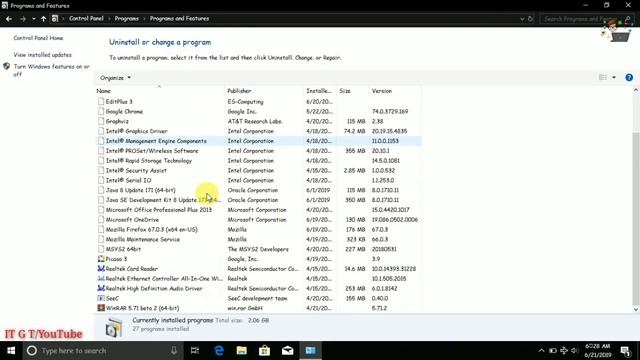640x360 pixels.
Task: Select Microsoft Office Professional Plus 2013 icon
Action: point(101,209)
